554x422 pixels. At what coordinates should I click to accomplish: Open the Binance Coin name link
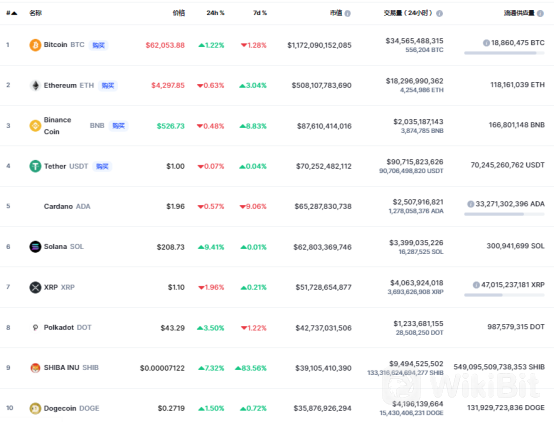click(x=57, y=126)
